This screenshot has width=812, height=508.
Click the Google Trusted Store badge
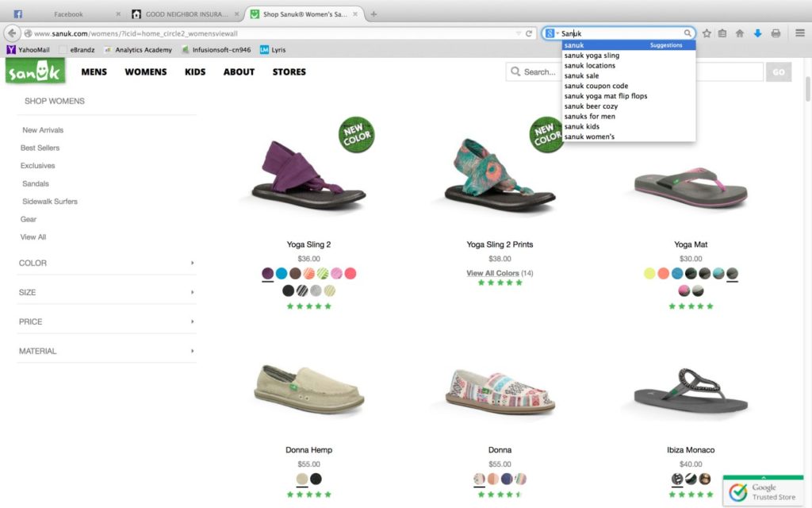(x=763, y=491)
